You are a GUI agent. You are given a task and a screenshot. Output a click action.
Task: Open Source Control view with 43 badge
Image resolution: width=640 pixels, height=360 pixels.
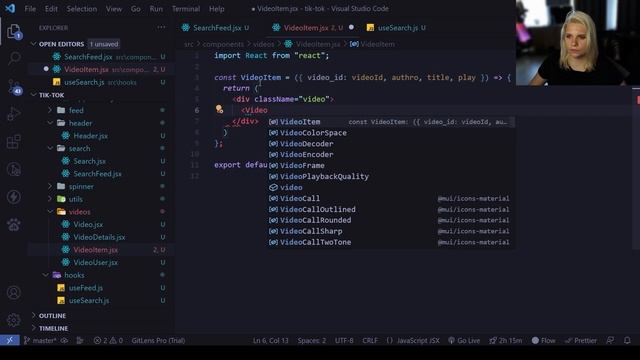pos(14,87)
